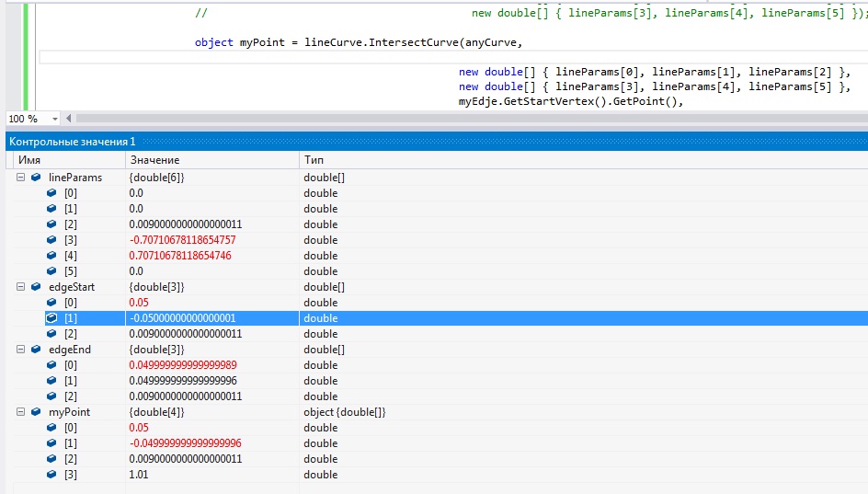Collapse the lineParams watch entry
Viewport: 868px width, 494px height.
(x=20, y=178)
